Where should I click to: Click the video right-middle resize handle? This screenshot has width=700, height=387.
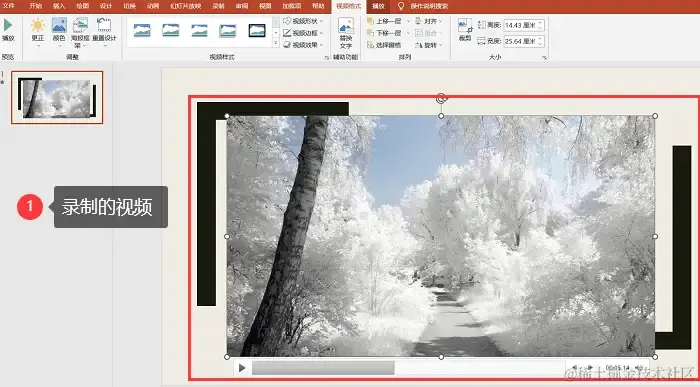click(655, 236)
